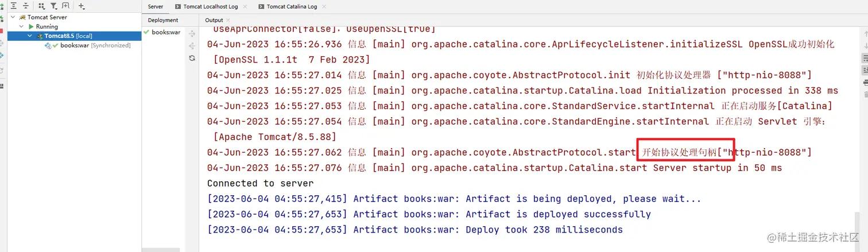868x252 pixels.
Task: Click the Refresh deployment status icon
Action: 192,58
